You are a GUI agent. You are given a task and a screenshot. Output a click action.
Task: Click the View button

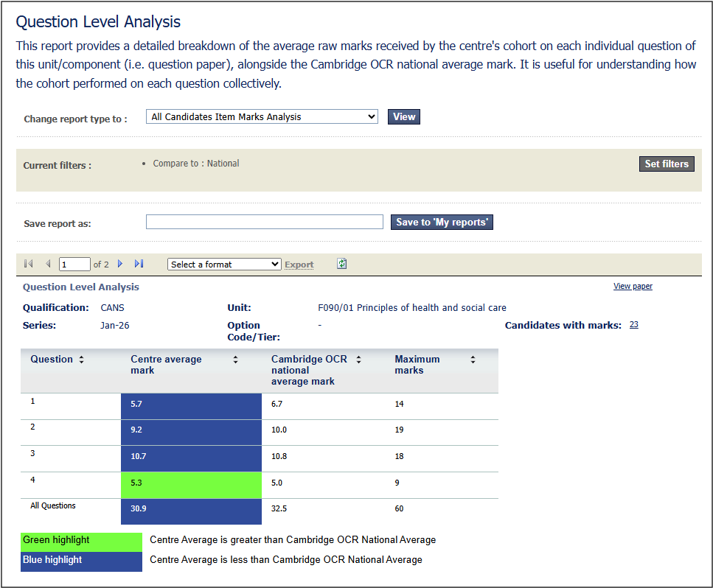click(x=403, y=116)
